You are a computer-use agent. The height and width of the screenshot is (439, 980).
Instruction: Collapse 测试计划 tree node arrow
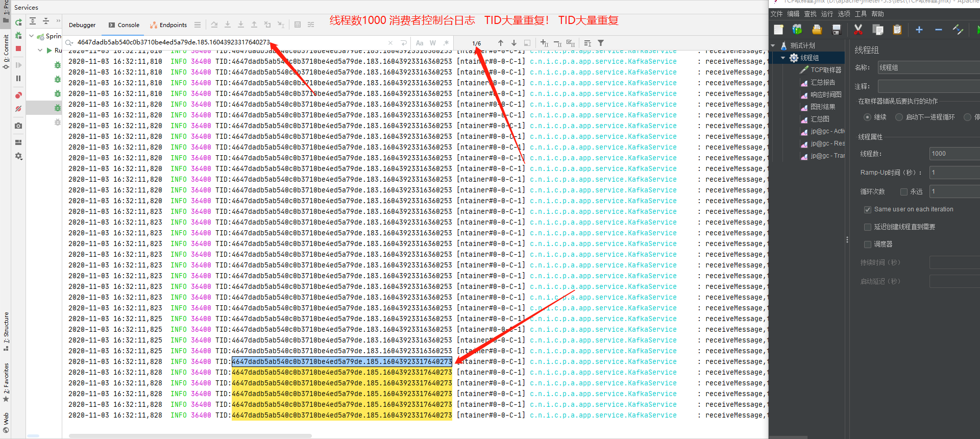[773, 45]
